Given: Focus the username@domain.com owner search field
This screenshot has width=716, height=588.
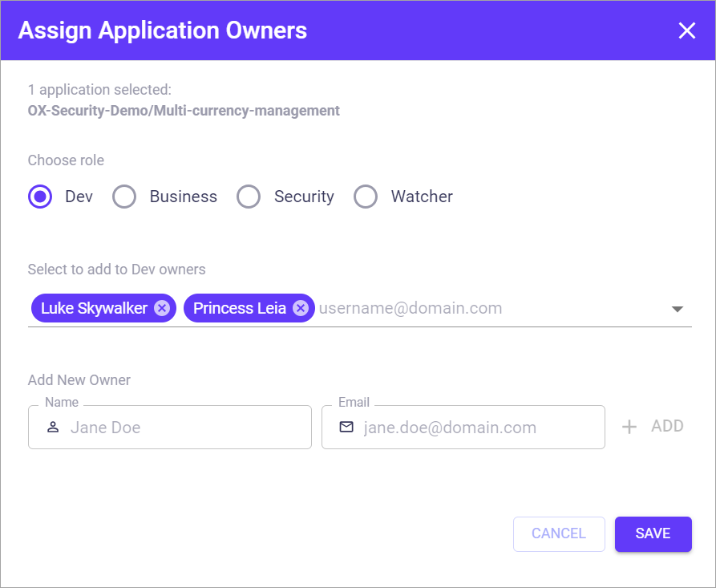Looking at the screenshot, I should [x=481, y=308].
